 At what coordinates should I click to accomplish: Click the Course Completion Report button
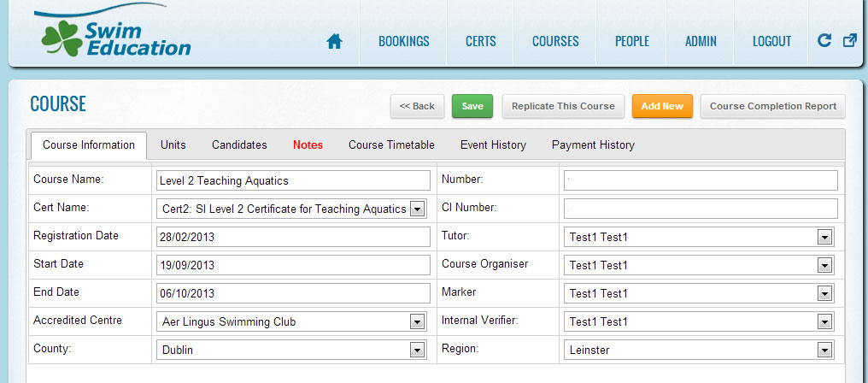772,106
